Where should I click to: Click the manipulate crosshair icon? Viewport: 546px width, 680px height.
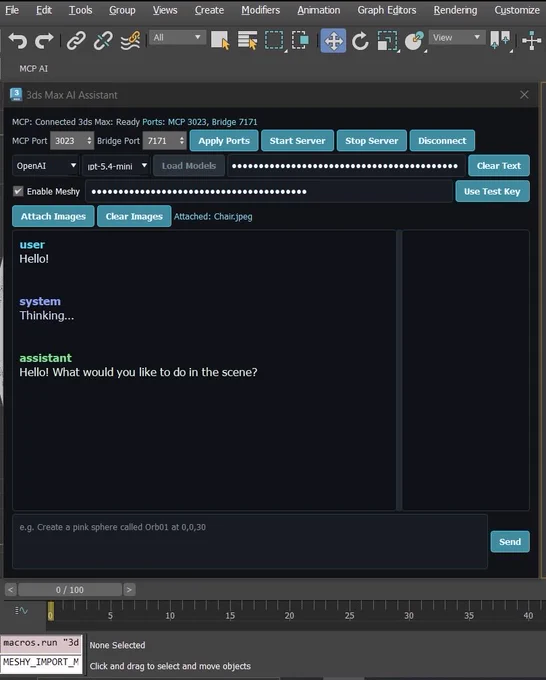point(532,41)
